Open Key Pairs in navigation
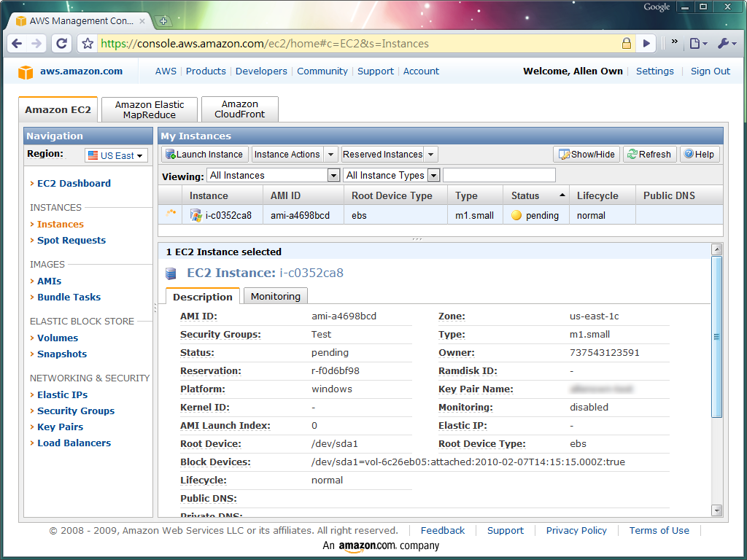The width and height of the screenshot is (747, 560). 61,427
